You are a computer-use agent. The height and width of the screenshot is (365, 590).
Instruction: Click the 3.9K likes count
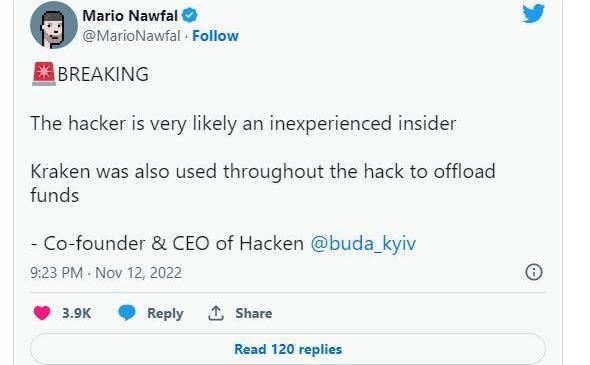point(76,313)
